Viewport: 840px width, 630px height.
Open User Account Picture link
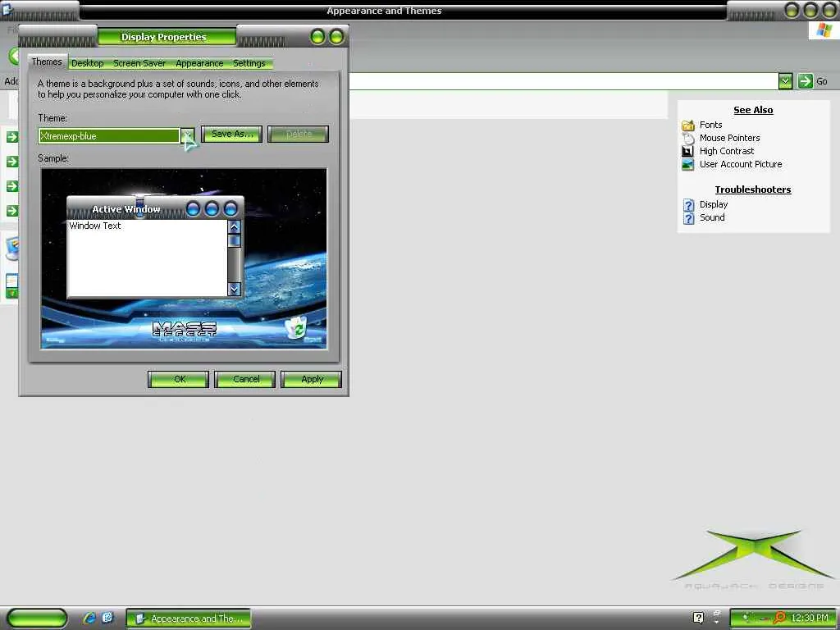click(x=741, y=164)
